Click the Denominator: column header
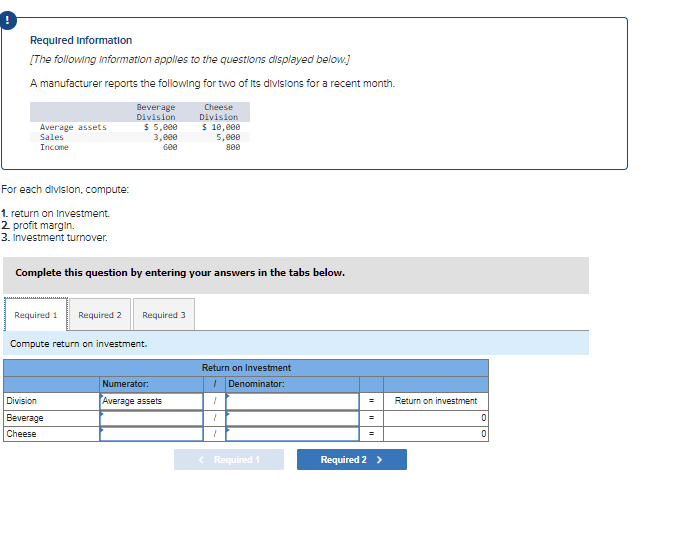Image resolution: width=684 pixels, height=544 pixels. pyautogui.click(x=256, y=384)
